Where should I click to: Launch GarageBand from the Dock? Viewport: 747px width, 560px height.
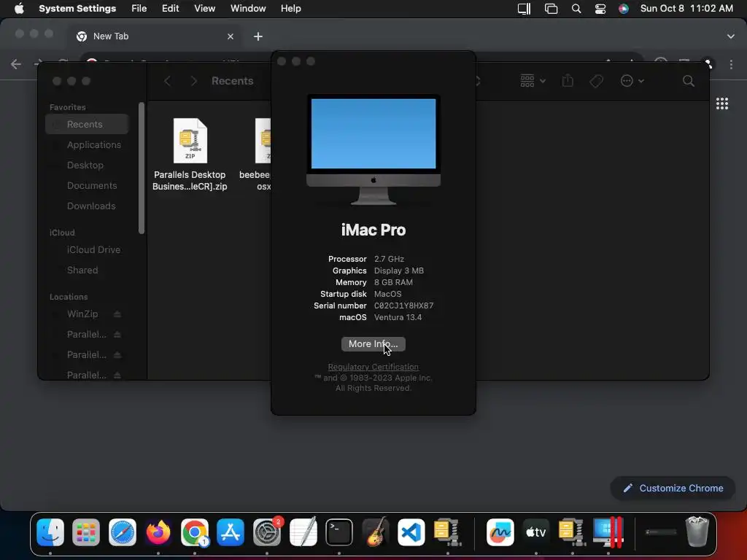pyautogui.click(x=376, y=532)
